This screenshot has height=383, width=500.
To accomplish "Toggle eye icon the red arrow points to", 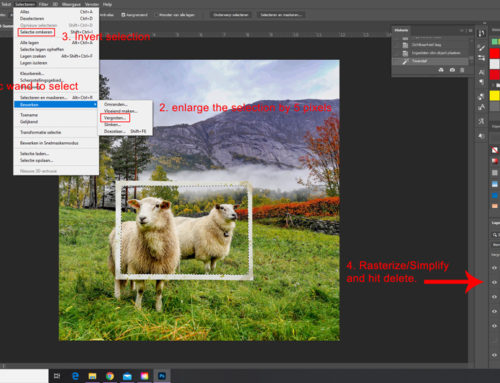I will (494, 282).
